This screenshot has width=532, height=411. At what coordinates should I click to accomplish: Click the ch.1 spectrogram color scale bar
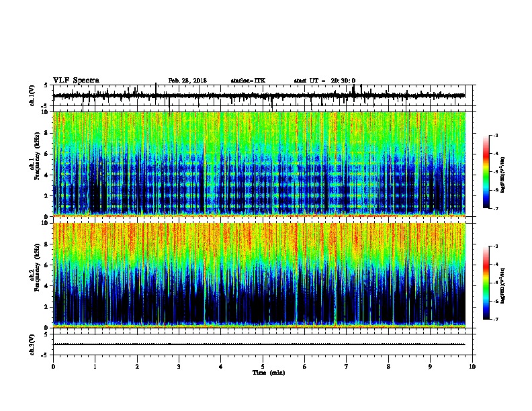(486, 172)
